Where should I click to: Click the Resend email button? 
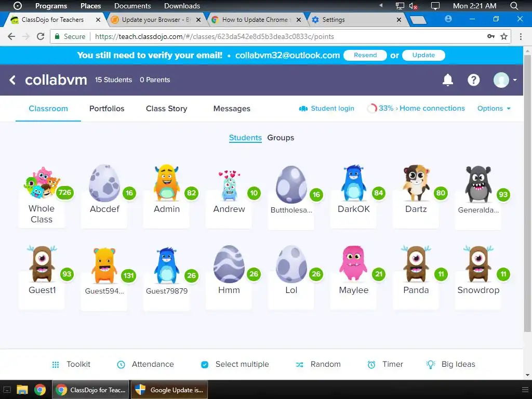coord(365,55)
